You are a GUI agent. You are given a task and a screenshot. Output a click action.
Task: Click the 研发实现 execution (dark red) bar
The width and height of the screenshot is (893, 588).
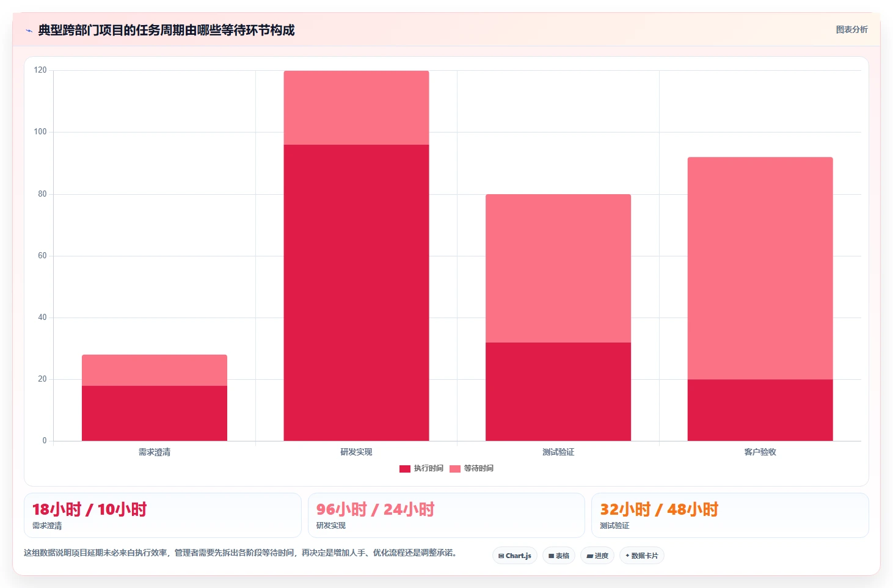pyautogui.click(x=356, y=292)
